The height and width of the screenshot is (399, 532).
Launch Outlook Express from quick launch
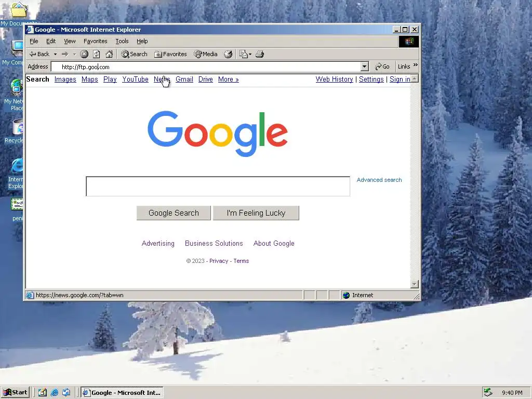pyautogui.click(x=66, y=393)
